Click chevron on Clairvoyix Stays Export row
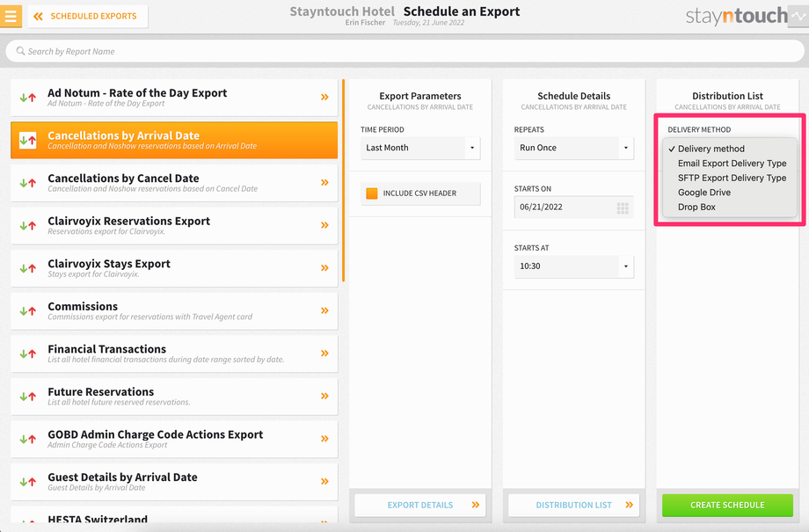The image size is (809, 532). (x=324, y=268)
